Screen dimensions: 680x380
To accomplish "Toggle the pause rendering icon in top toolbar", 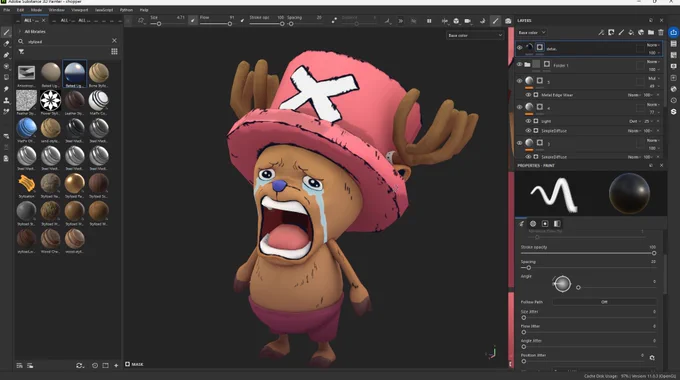I will (429, 21).
